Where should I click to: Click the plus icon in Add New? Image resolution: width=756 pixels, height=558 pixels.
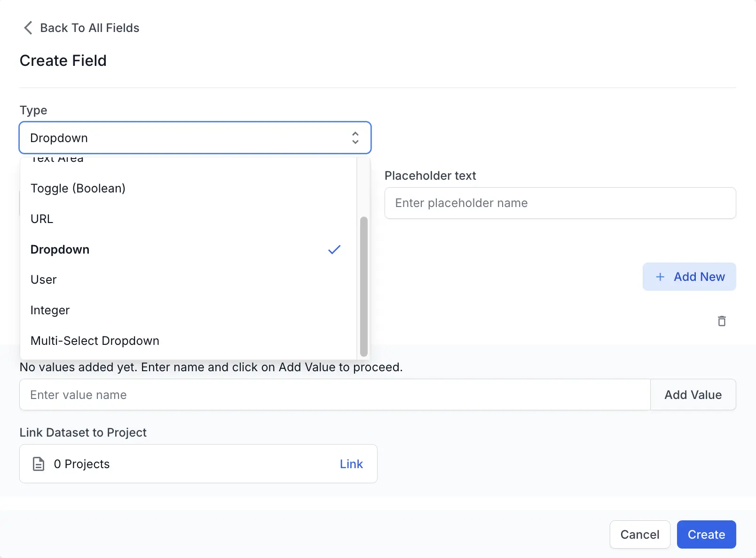pyautogui.click(x=660, y=277)
